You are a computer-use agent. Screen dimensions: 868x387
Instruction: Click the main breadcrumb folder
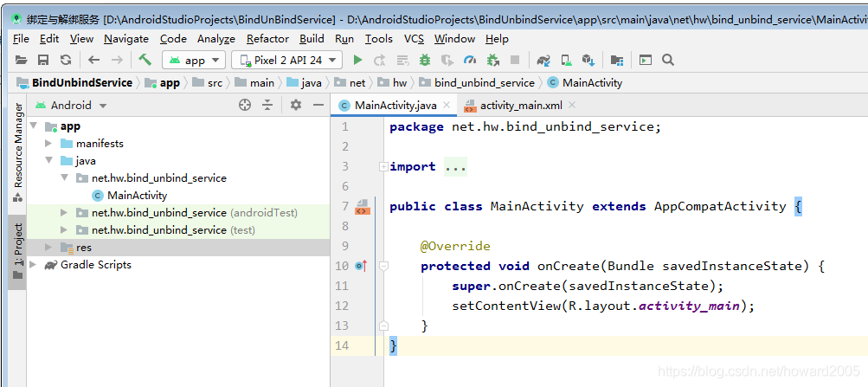(x=254, y=83)
